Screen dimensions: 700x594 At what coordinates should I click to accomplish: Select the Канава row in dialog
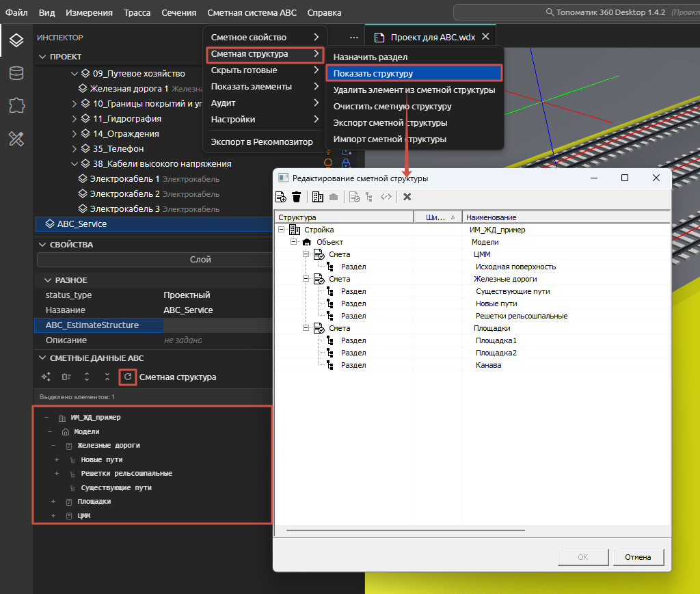(473, 365)
